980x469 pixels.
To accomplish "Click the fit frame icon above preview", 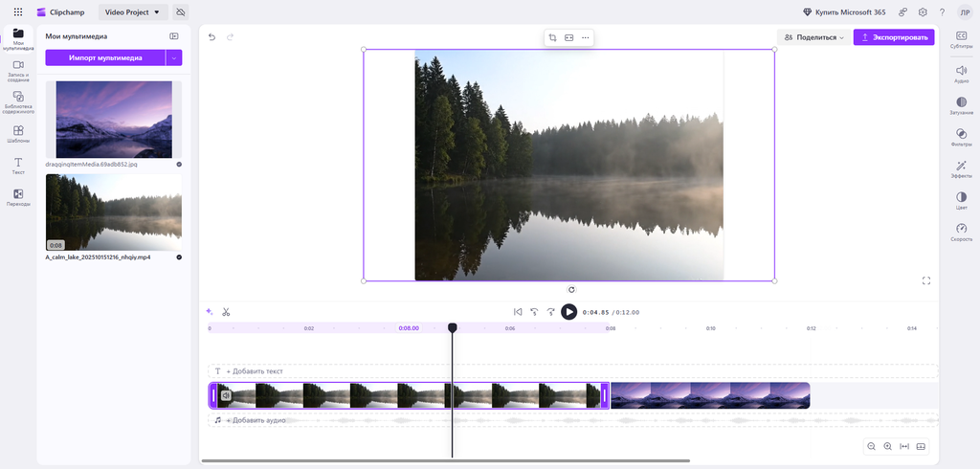I will (568, 37).
